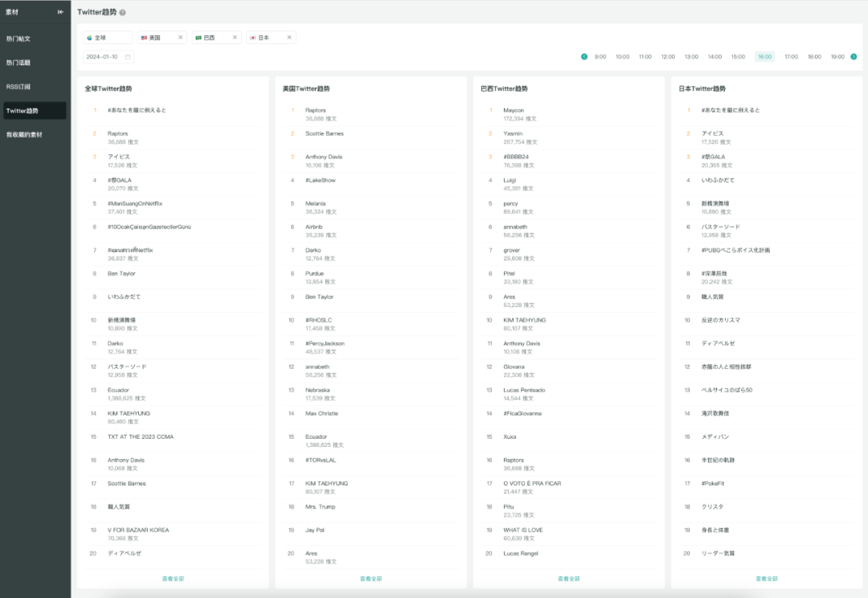This screenshot has width=868, height=598.
Task: Collapse the sidebar with the collapse icon
Action: coord(60,12)
